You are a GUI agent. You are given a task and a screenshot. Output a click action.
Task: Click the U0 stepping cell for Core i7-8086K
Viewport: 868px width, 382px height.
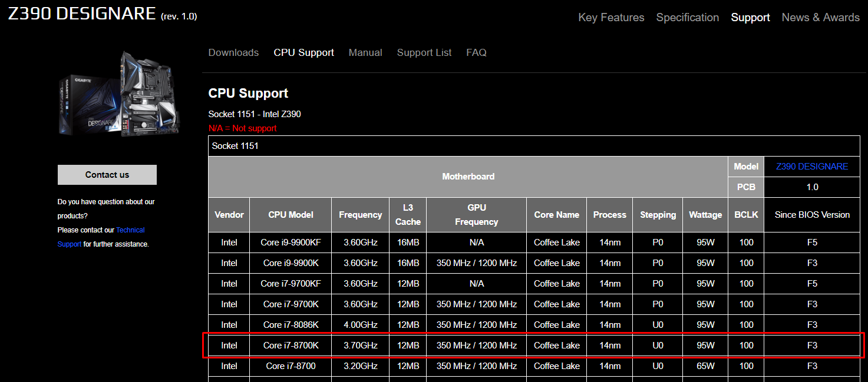pos(658,325)
